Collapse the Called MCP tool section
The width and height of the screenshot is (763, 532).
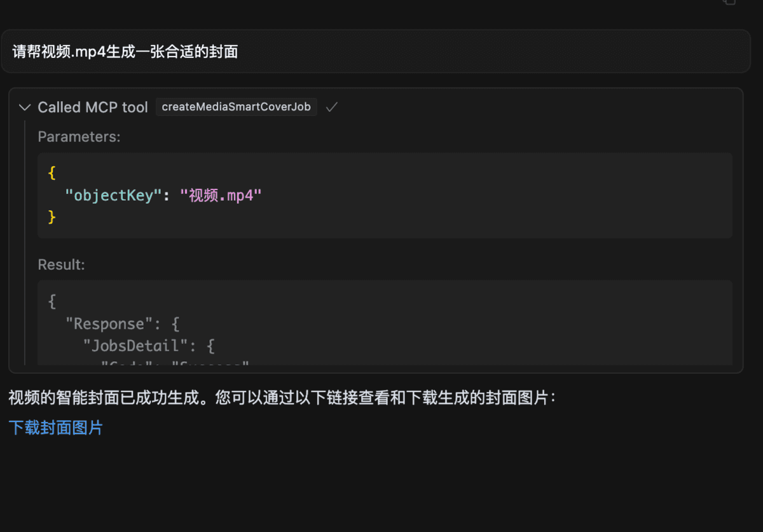(x=25, y=107)
